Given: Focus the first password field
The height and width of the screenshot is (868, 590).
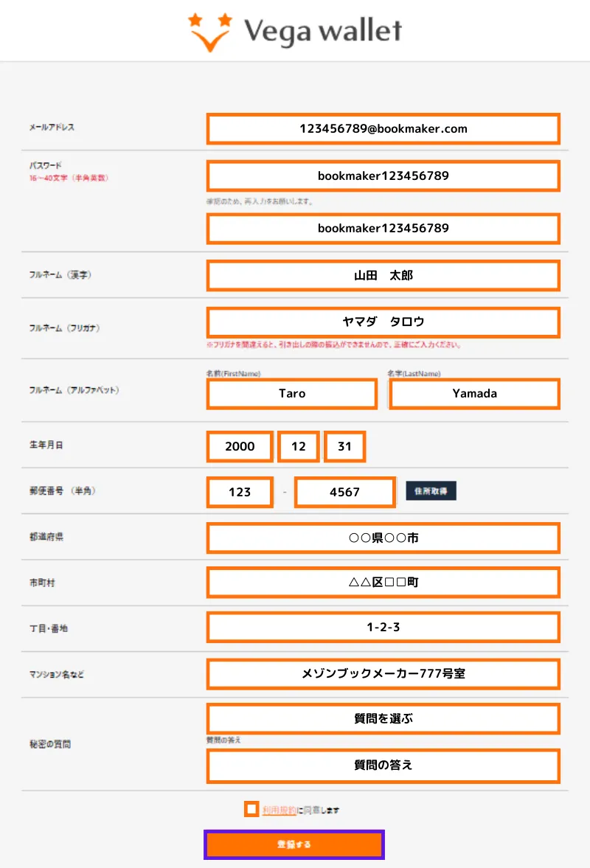Looking at the screenshot, I should click(x=383, y=176).
